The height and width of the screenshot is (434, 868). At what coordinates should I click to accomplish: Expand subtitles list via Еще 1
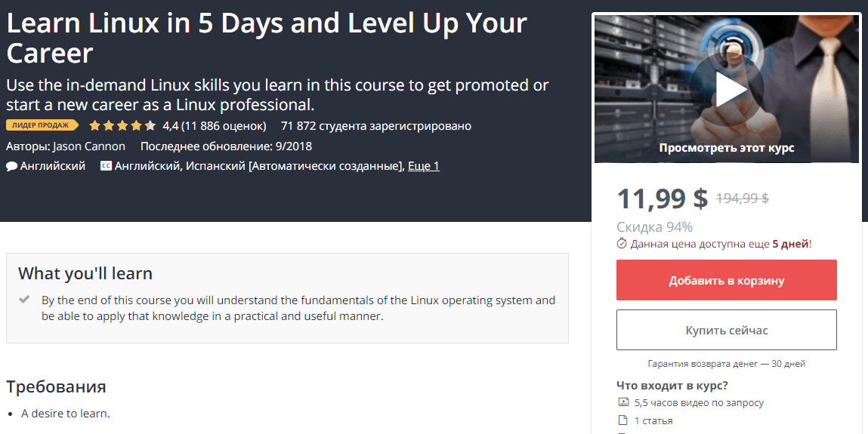(x=424, y=166)
